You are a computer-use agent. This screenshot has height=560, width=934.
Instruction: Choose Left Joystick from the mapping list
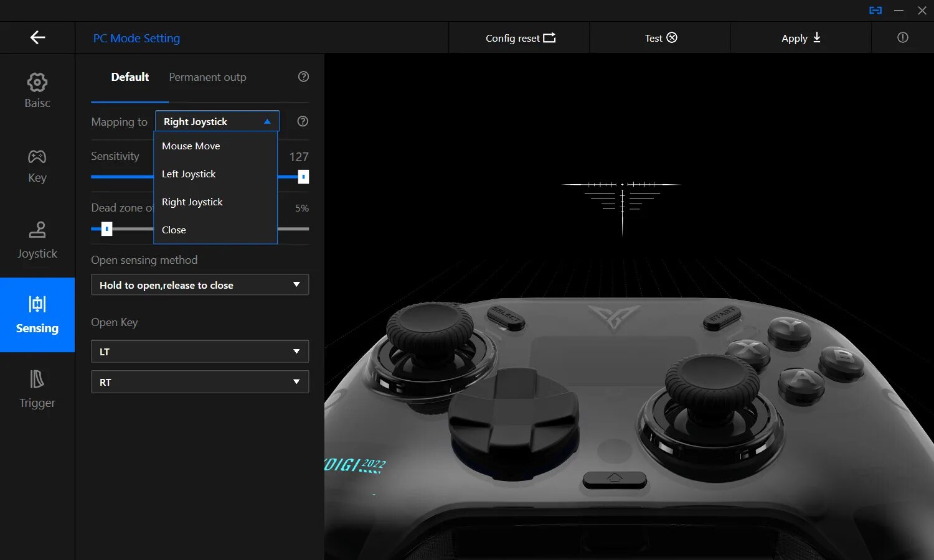coord(215,174)
